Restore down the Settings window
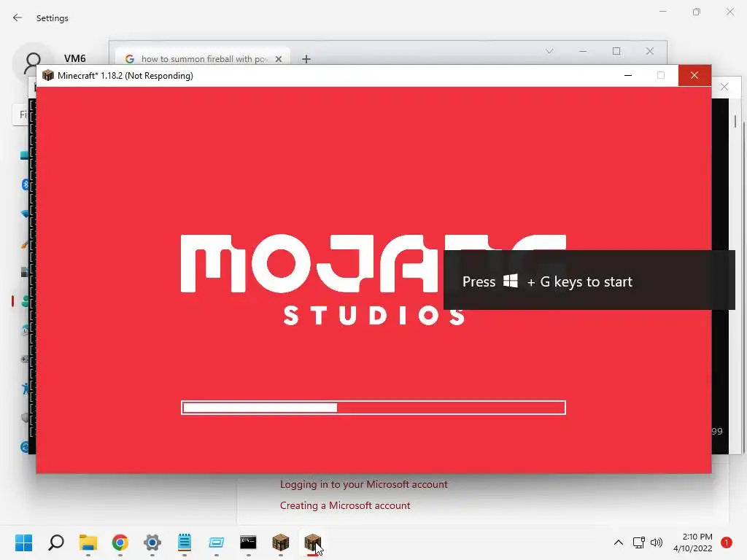 click(x=697, y=12)
